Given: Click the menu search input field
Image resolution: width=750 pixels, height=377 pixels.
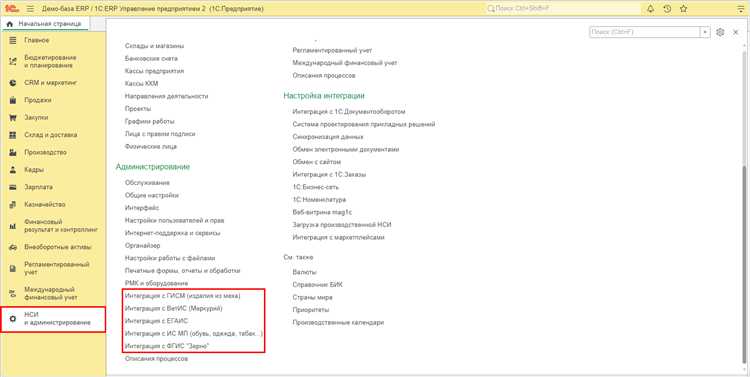Looking at the screenshot, I should pyautogui.click(x=645, y=32).
